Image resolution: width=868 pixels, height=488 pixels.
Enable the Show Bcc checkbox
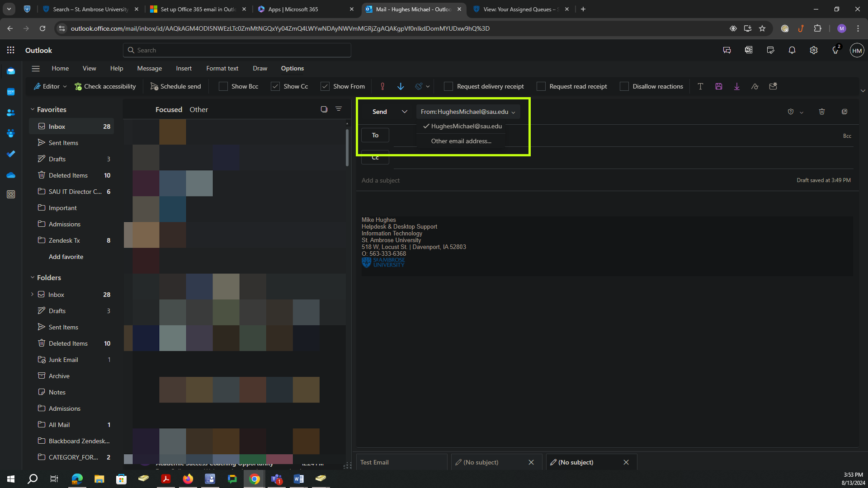point(223,86)
